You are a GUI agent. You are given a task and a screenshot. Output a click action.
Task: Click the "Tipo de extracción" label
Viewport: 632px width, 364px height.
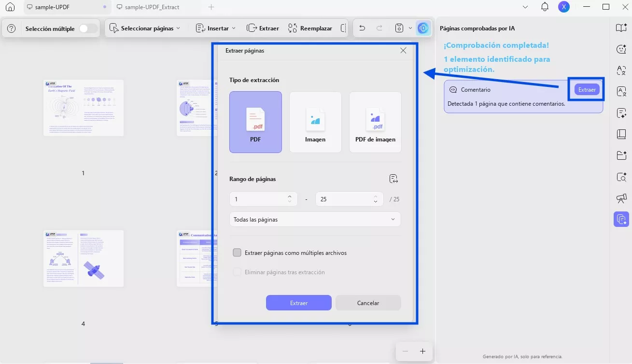coord(254,80)
